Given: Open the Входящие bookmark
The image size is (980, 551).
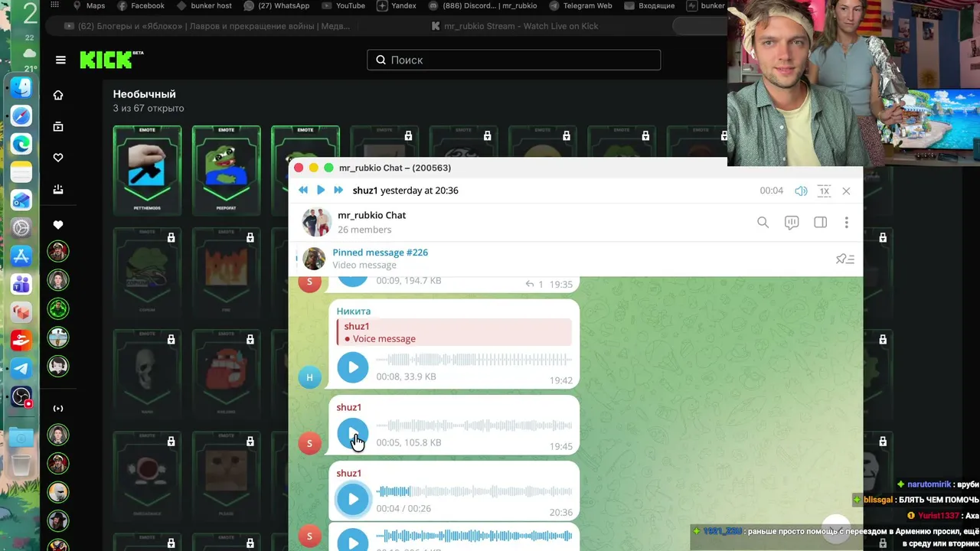Looking at the screenshot, I should coord(649,6).
